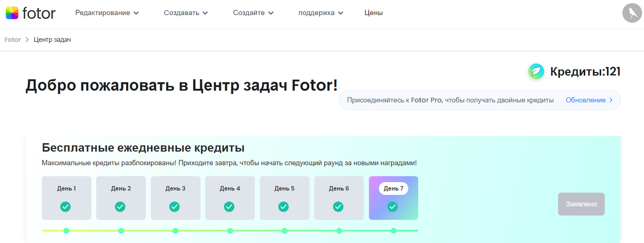Screen dimensions: 644x243
Task: Click the День 1 label
Action: pyautogui.click(x=67, y=189)
